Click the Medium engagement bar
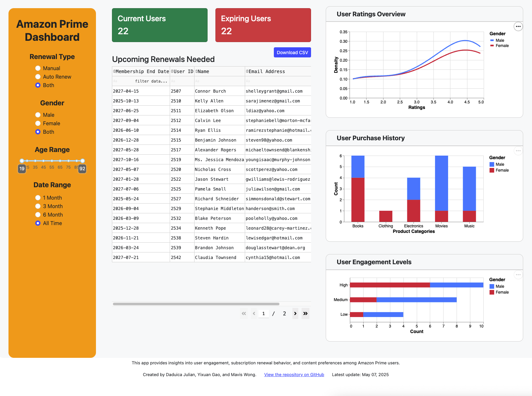The height and width of the screenshot is (396, 532). pyautogui.click(x=403, y=300)
